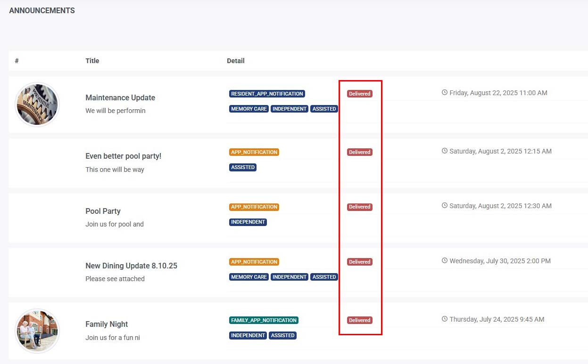Click ASSISTED tag in Even better pool party row
This screenshot has height=364, width=588.
point(243,167)
